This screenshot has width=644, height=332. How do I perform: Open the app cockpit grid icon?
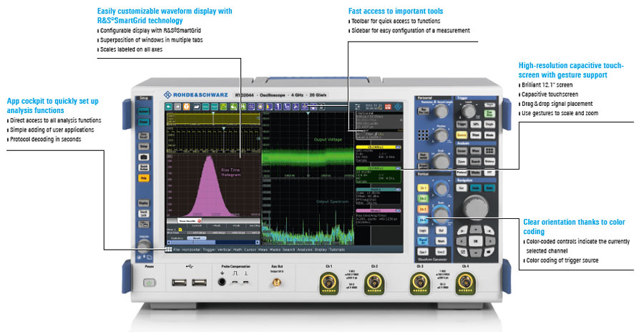point(168,250)
